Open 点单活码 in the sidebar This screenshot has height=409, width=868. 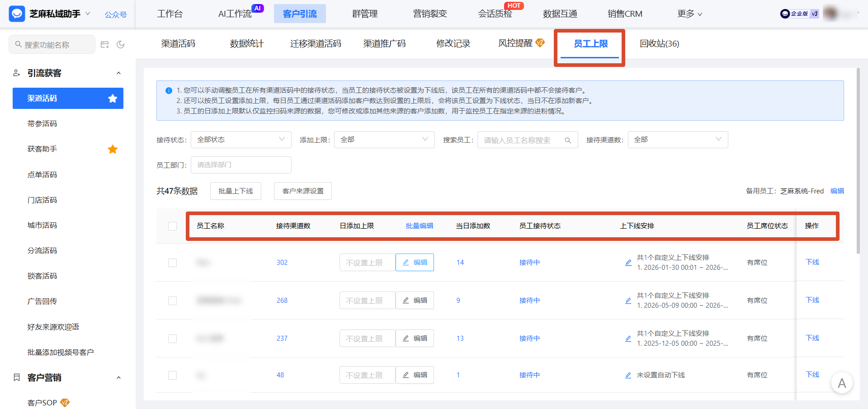pos(42,174)
